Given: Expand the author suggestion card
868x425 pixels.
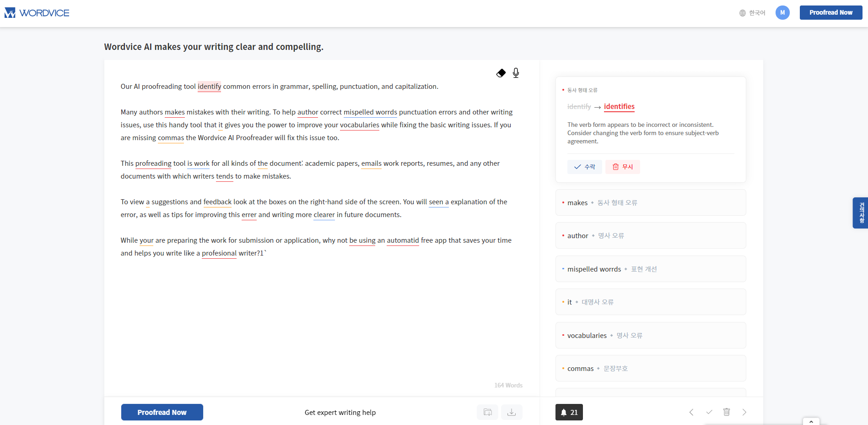Looking at the screenshot, I should 651,235.
